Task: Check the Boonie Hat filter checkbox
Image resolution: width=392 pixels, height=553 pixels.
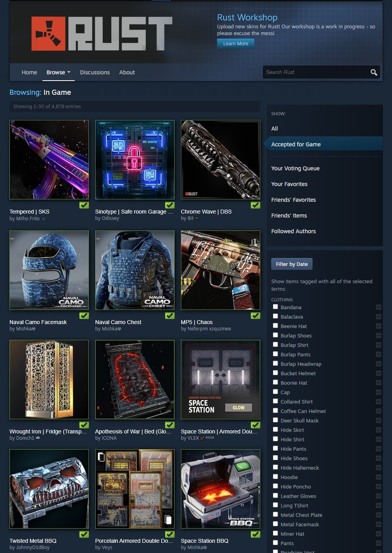Action: click(x=275, y=382)
